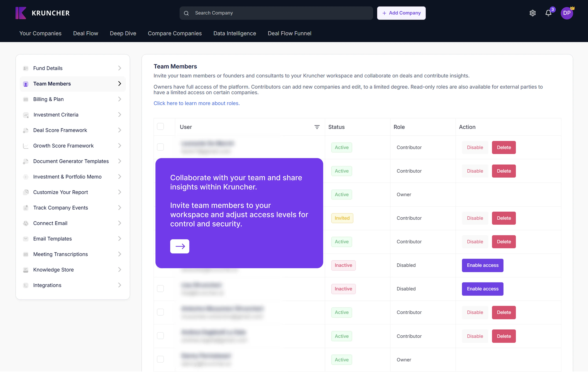Click Add Company button
Viewport: 588px width, 374px height.
[x=401, y=13]
